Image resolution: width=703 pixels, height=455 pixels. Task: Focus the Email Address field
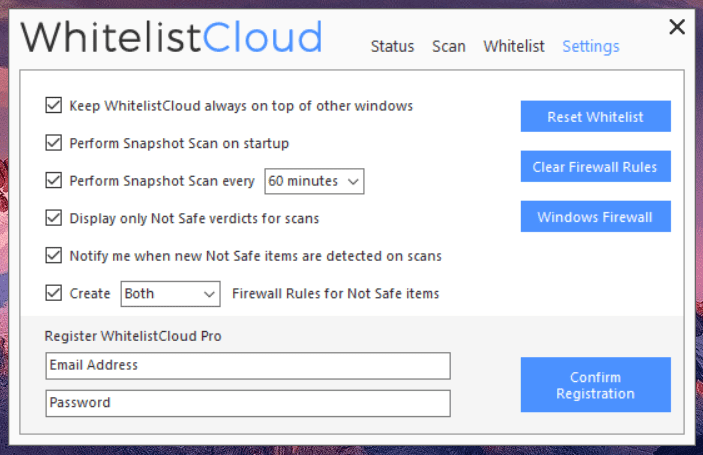(248, 366)
